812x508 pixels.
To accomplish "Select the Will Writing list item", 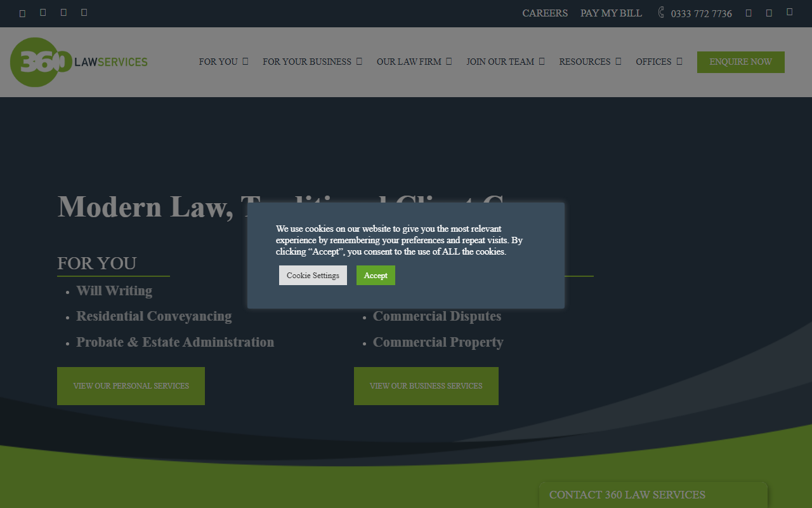I will (x=114, y=291).
